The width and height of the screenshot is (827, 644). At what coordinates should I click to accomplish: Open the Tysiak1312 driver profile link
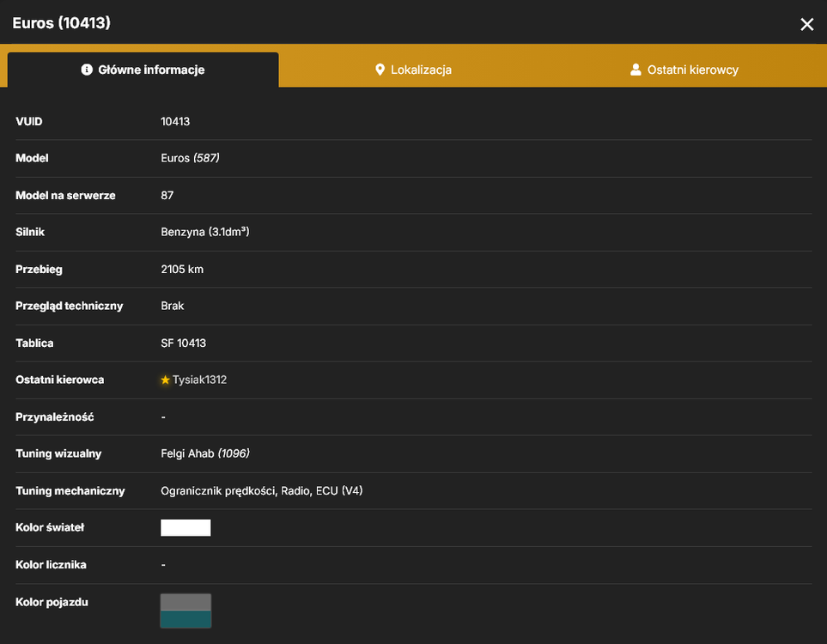click(x=199, y=380)
